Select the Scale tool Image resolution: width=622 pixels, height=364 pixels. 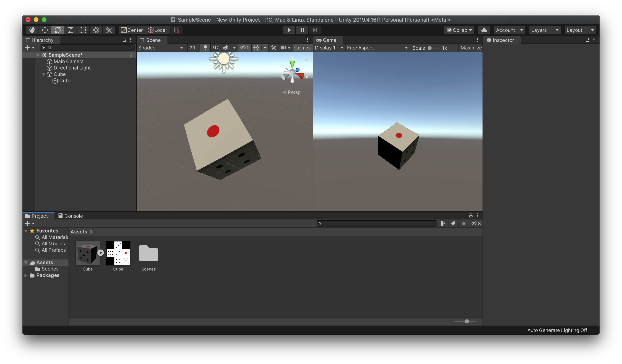point(70,30)
